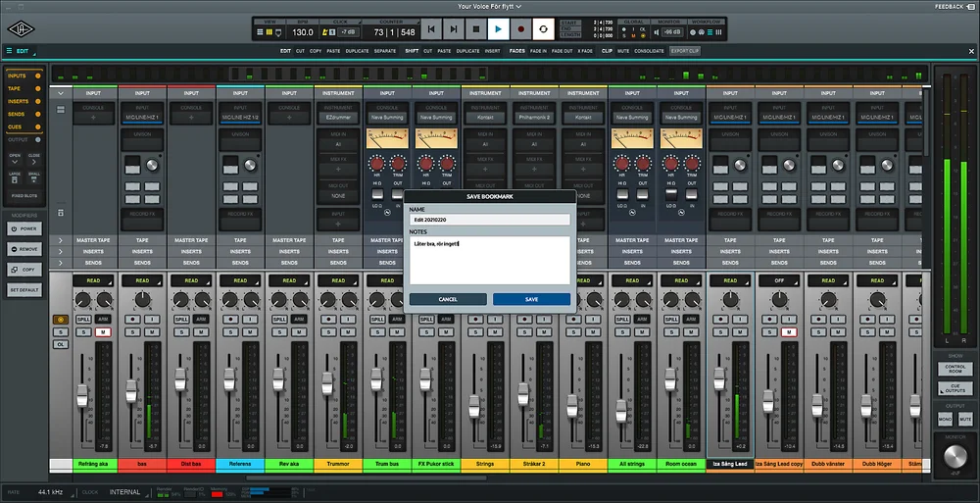980x503 pixels.
Task: Toggle the metronome click icon
Action: [x=325, y=32]
